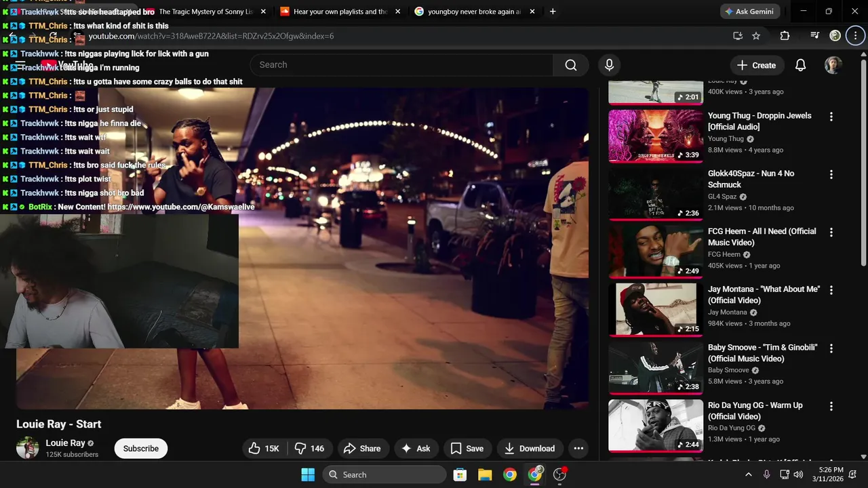Click the Ask sparkle button
This screenshot has width=868, height=488.
point(416,449)
